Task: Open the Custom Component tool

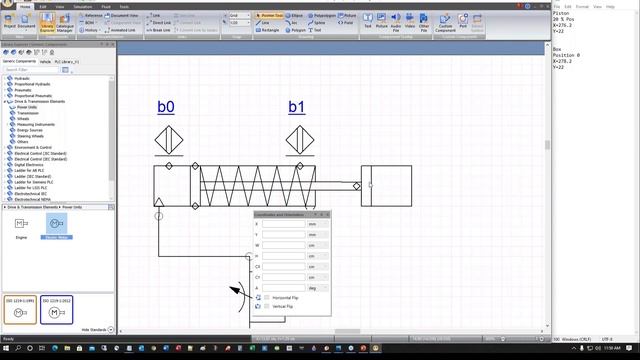Action: coord(445,22)
